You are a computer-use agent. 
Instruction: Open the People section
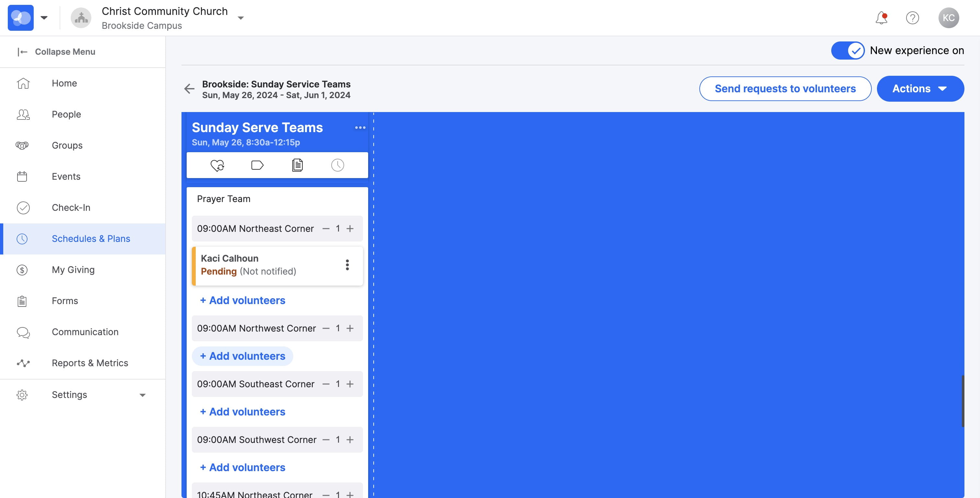[x=83, y=114]
